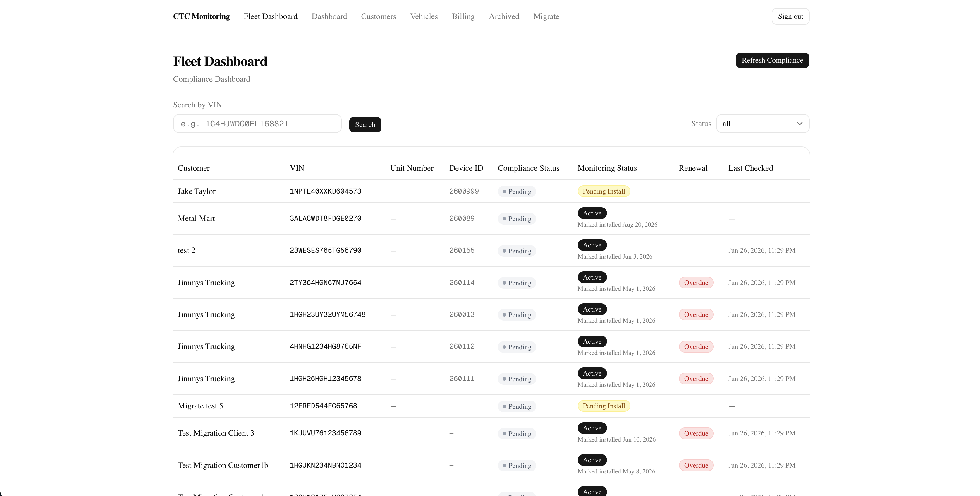Navigate to Billing
Viewport: 980px width, 496px height.
(463, 16)
